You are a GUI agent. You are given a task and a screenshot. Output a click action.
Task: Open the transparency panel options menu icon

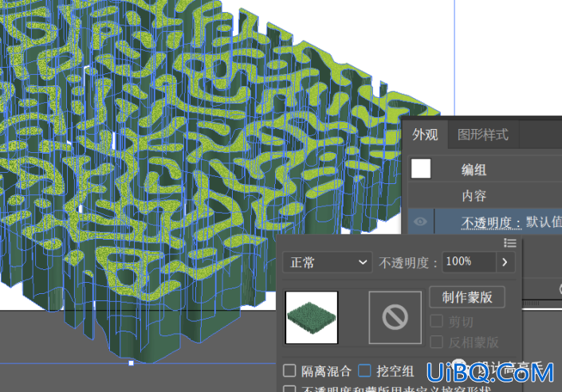[510, 243]
